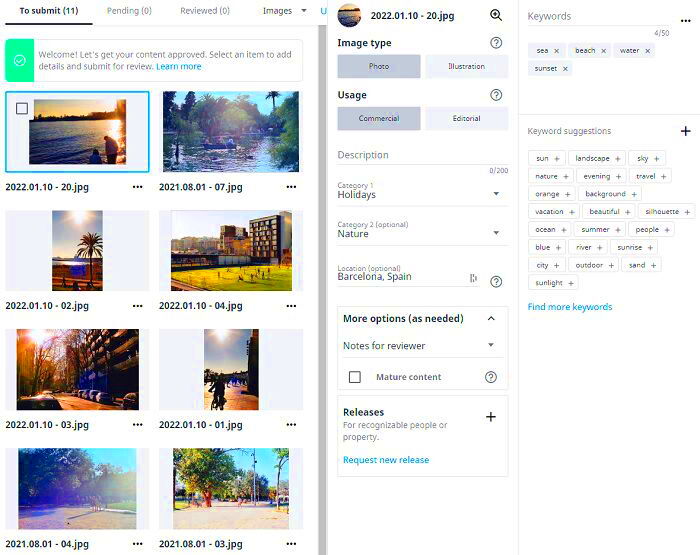Viewport: 700px width, 555px height.
Task: Open the Usage help icon
Action: click(496, 95)
